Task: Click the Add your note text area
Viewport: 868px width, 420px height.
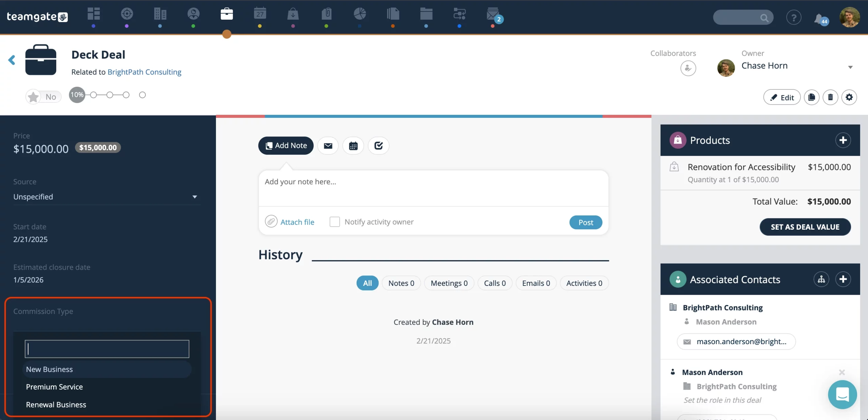Action: (x=433, y=188)
